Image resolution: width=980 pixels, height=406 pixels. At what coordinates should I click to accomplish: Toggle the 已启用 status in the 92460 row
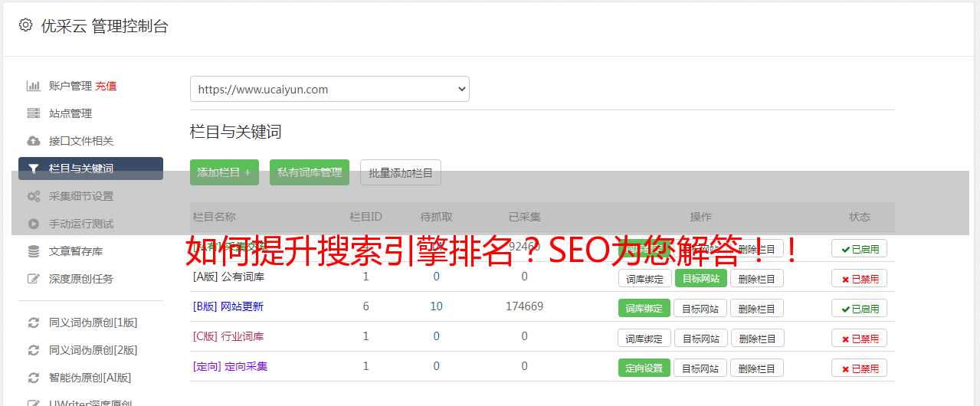point(860,249)
